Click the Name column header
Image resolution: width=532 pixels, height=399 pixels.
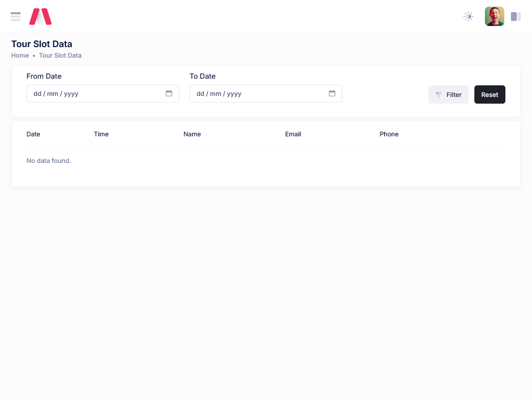[x=192, y=134]
